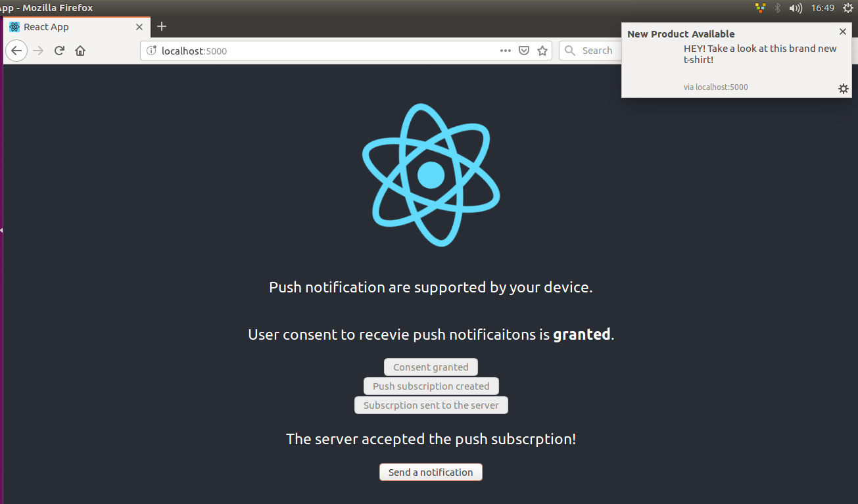The height and width of the screenshot is (504, 858).
Task: Open notification settings gear
Action: pyautogui.click(x=844, y=89)
